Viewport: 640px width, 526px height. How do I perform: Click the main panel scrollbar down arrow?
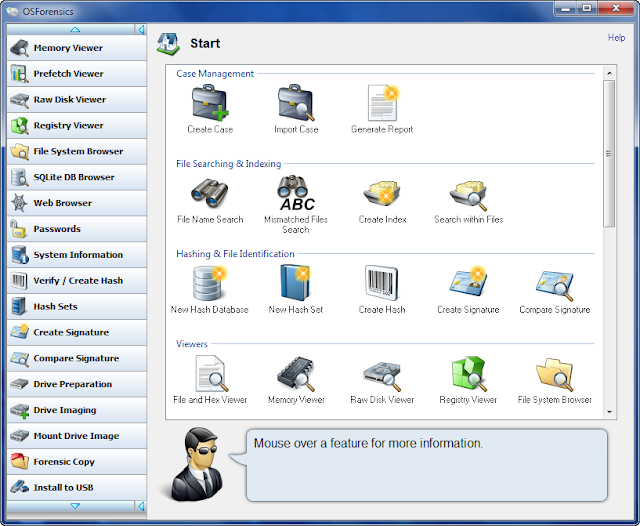pyautogui.click(x=609, y=412)
